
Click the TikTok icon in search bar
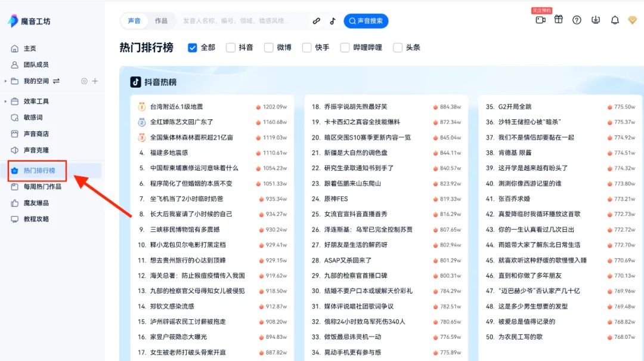[333, 21]
